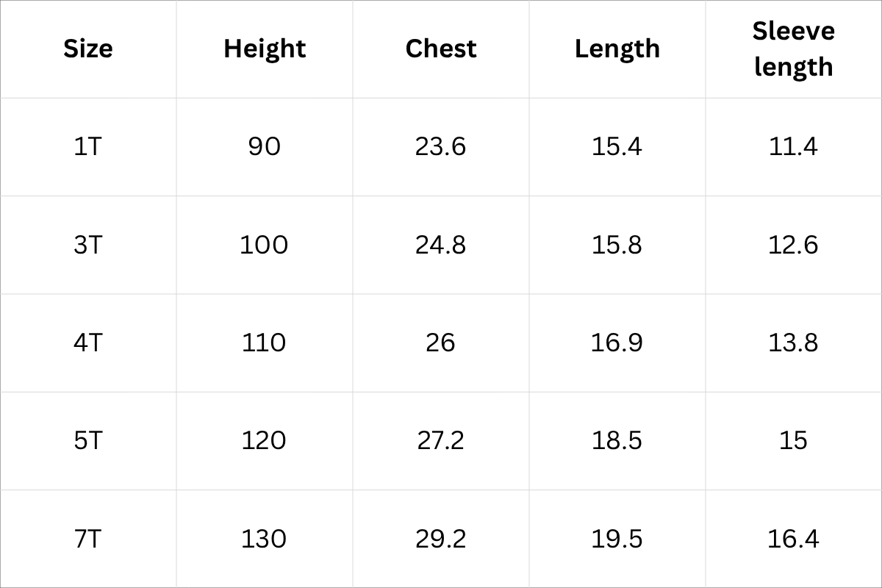Click the 5T size cell
The image size is (882, 588).
[x=88, y=440]
